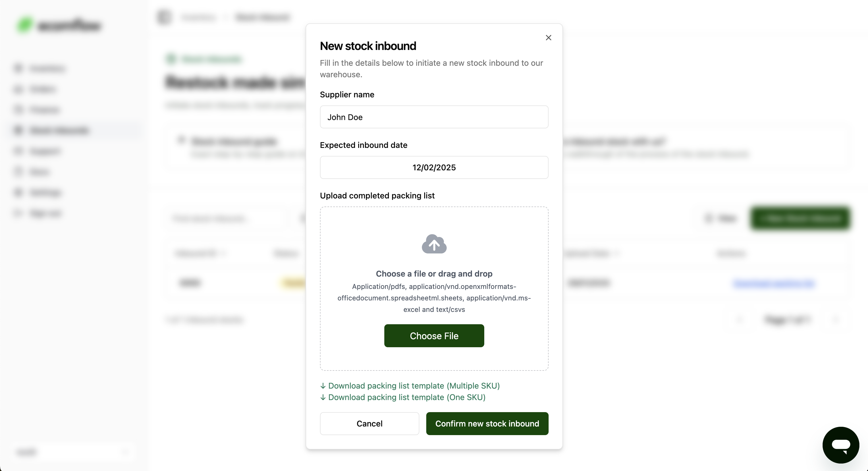Click the Inventory icon in the blurred sidebar
Image resolution: width=868 pixels, height=471 pixels.
[19, 68]
